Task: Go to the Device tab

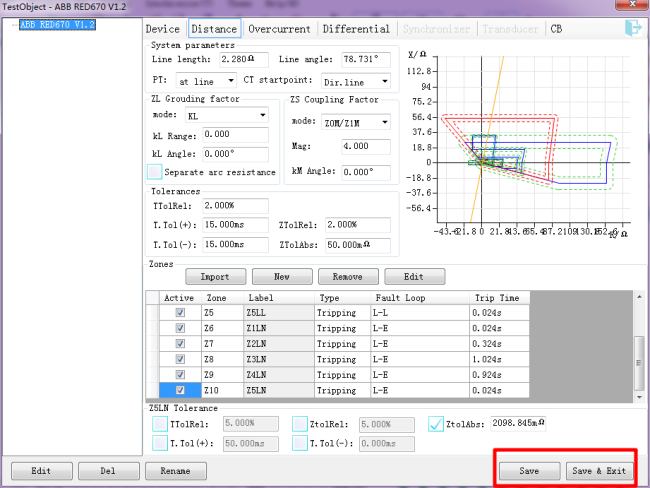Action: (162, 29)
